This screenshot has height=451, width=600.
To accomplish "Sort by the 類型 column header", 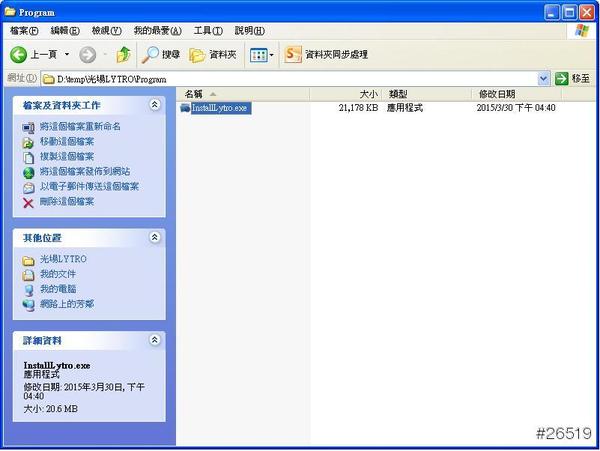I will click(426, 94).
